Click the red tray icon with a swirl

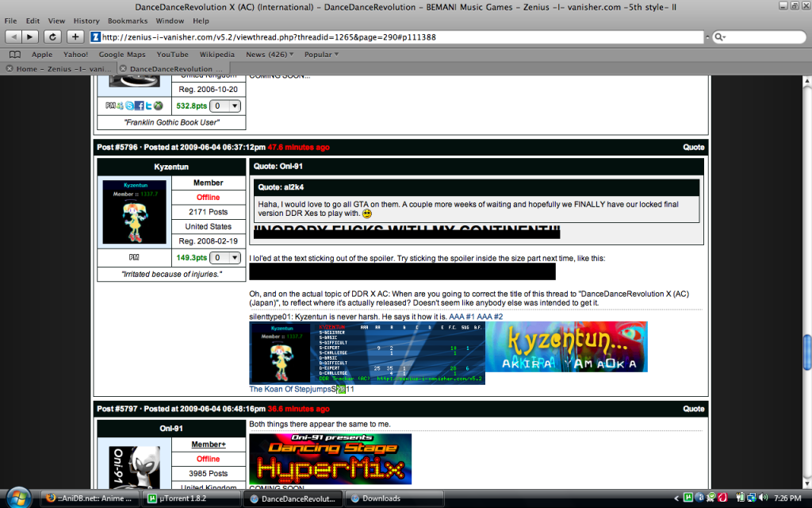pyautogui.click(x=723, y=498)
